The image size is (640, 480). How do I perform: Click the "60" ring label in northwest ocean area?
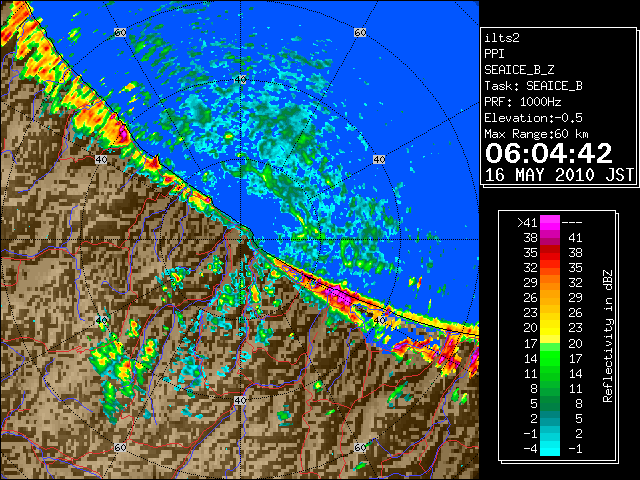(120, 32)
